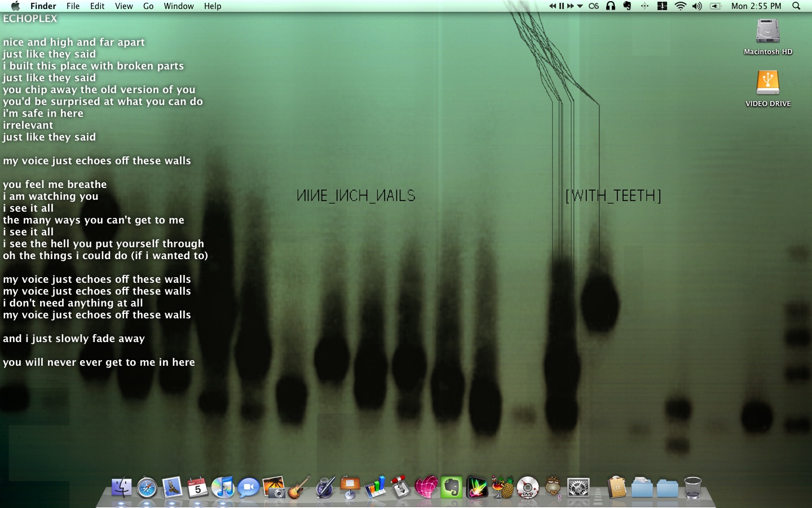Skip to previous track in menu bar

552,6
